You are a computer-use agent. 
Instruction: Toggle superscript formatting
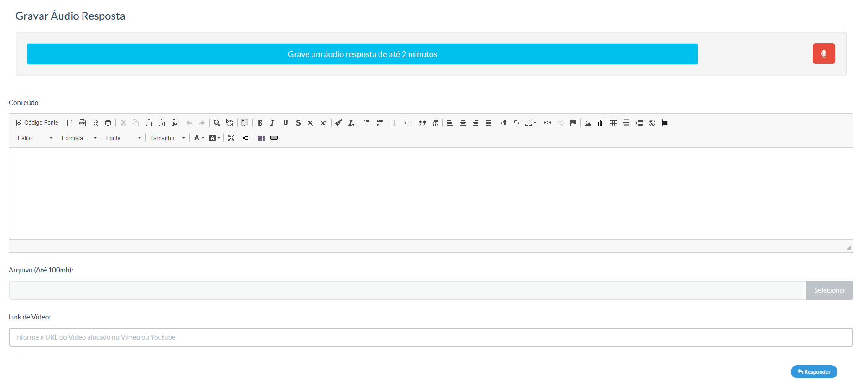[324, 123]
